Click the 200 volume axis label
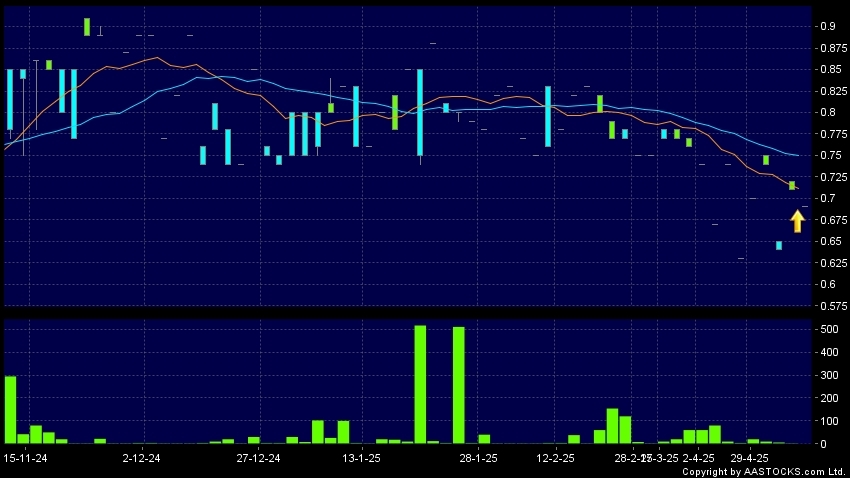850x478 pixels. [x=830, y=398]
